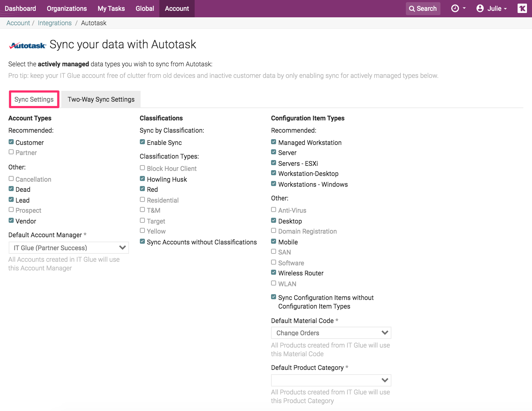The height and width of the screenshot is (411, 532).
Task: Follow the Integrations breadcrumb link
Action: (54, 23)
